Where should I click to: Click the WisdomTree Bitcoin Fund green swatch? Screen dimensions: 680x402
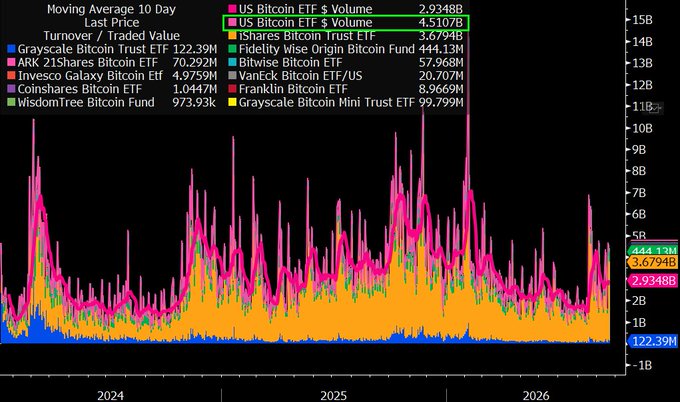(12, 103)
